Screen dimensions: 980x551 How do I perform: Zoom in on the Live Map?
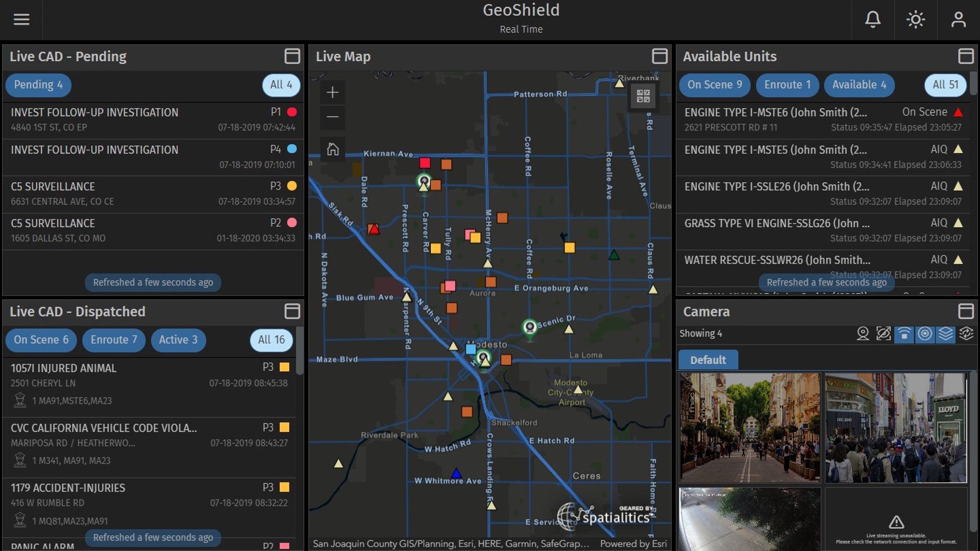tap(332, 92)
